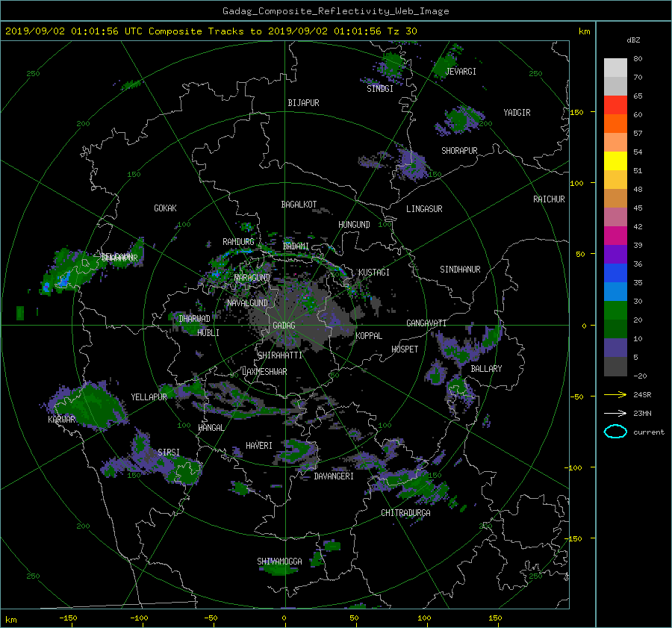Click the HANGAL city label
672x628 pixels.
[211, 428]
